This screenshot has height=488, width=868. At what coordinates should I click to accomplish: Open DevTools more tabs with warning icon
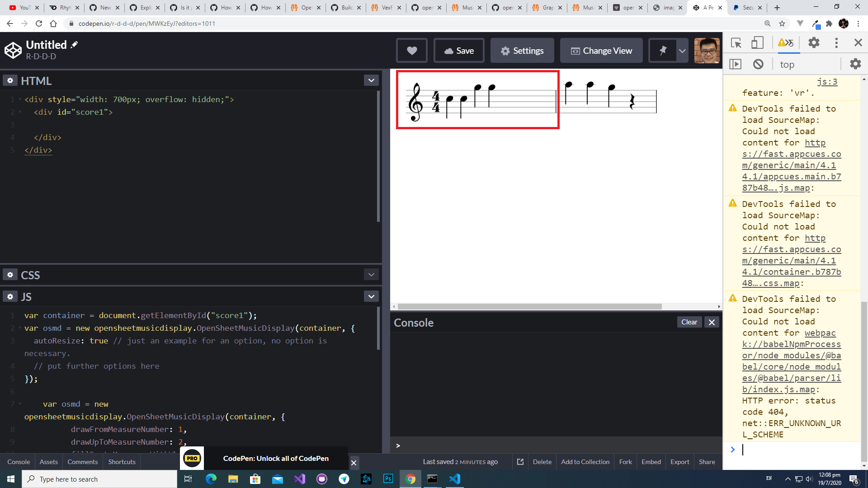coord(786,42)
